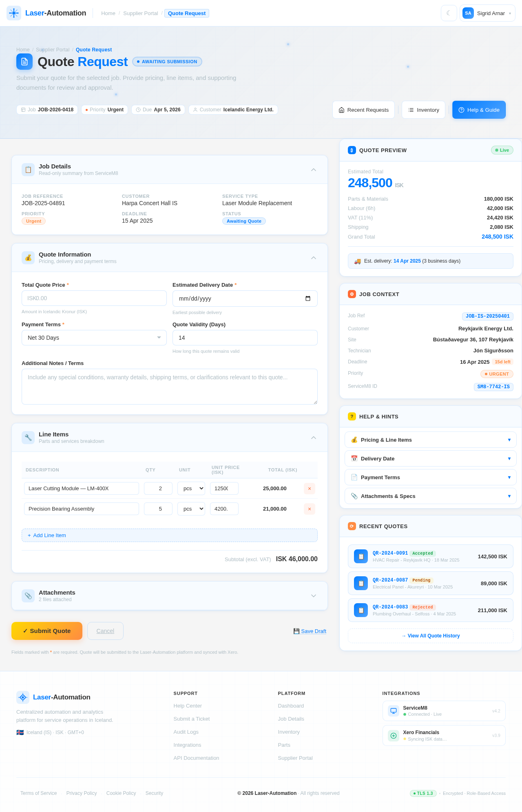522x812 pixels.
Task: Open the Payment Terms dropdown
Action: pyautogui.click(x=94, y=338)
